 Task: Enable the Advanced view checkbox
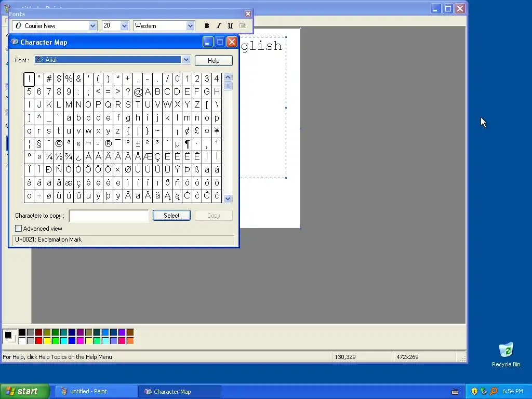point(18,229)
